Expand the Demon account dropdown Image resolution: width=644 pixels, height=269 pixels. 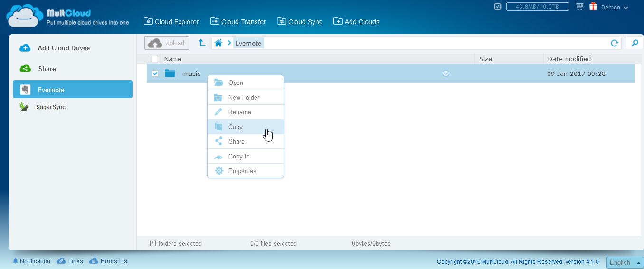(x=615, y=7)
